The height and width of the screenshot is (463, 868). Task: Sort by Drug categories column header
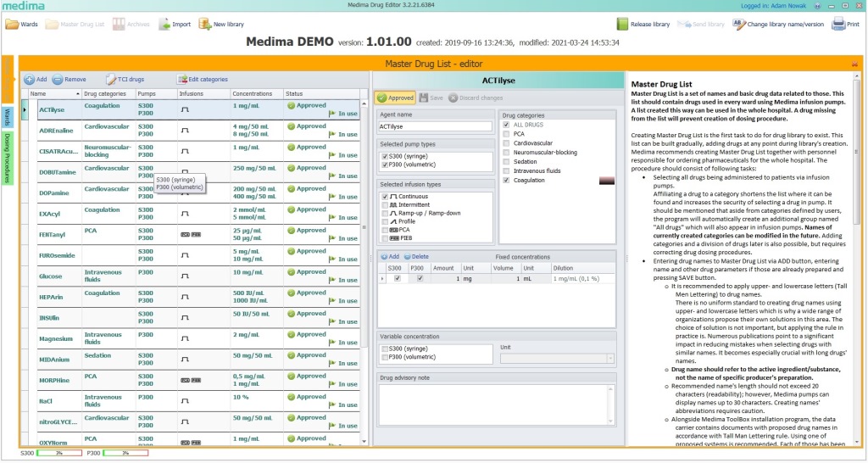point(108,93)
